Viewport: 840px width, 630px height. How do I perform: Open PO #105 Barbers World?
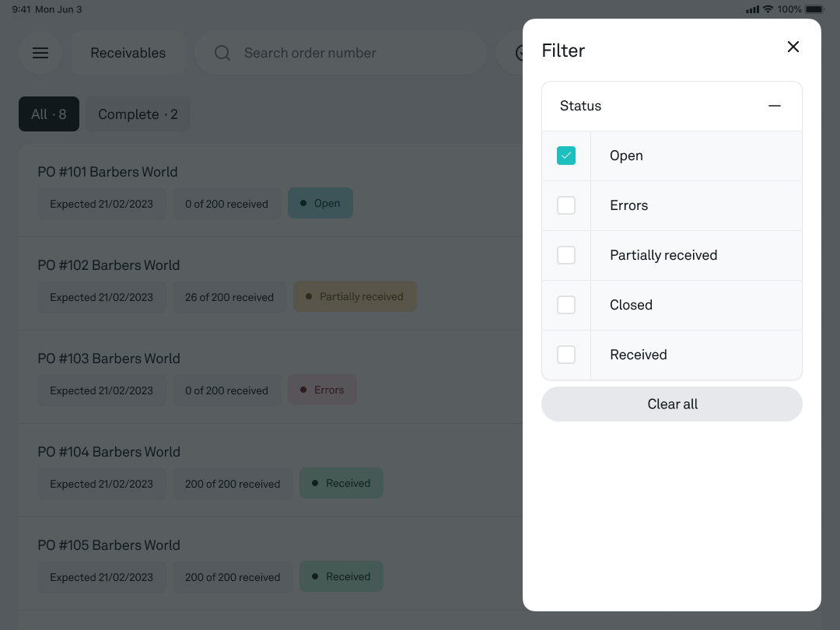[x=271, y=564]
